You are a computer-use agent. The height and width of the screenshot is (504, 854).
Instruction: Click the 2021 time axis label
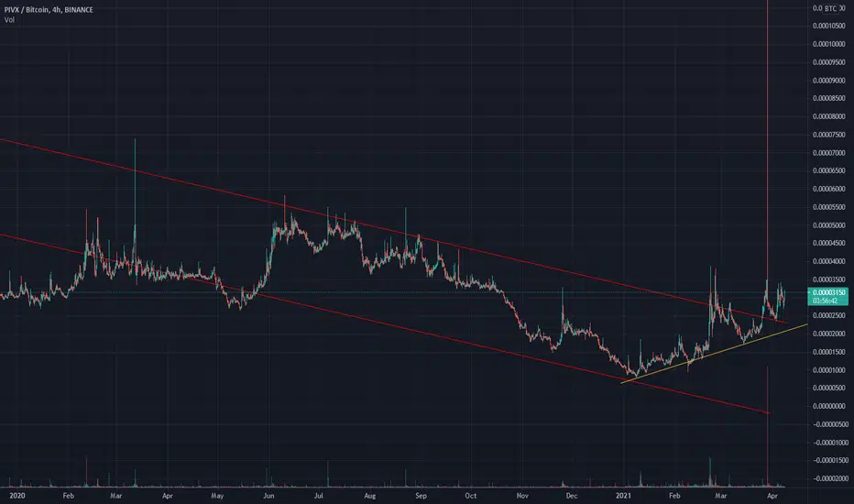(x=623, y=496)
